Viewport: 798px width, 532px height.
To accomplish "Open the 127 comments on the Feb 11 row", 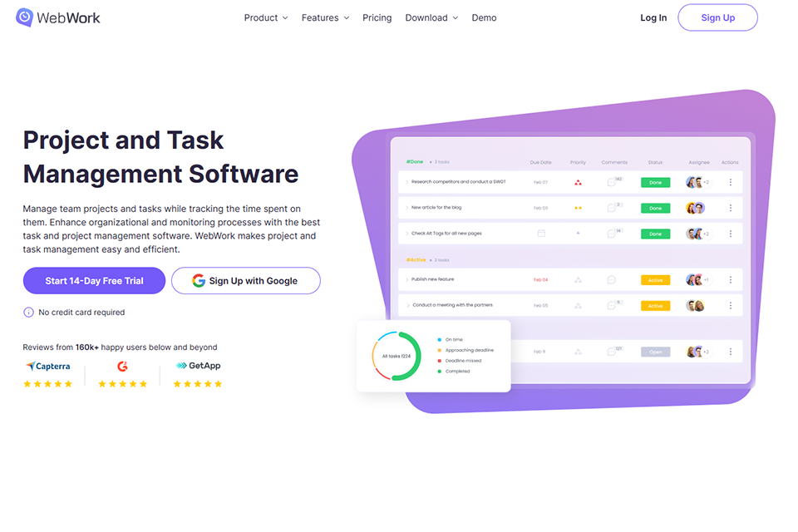I will coord(614,351).
